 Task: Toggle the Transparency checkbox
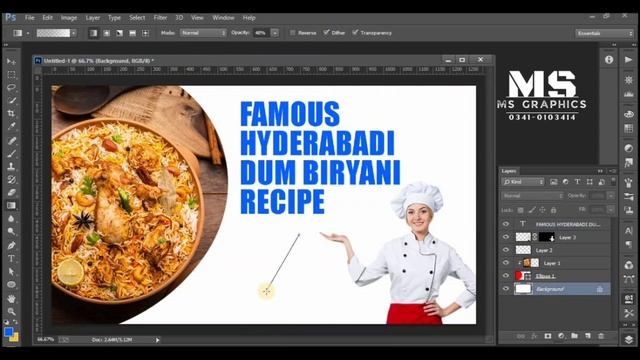pyautogui.click(x=355, y=32)
